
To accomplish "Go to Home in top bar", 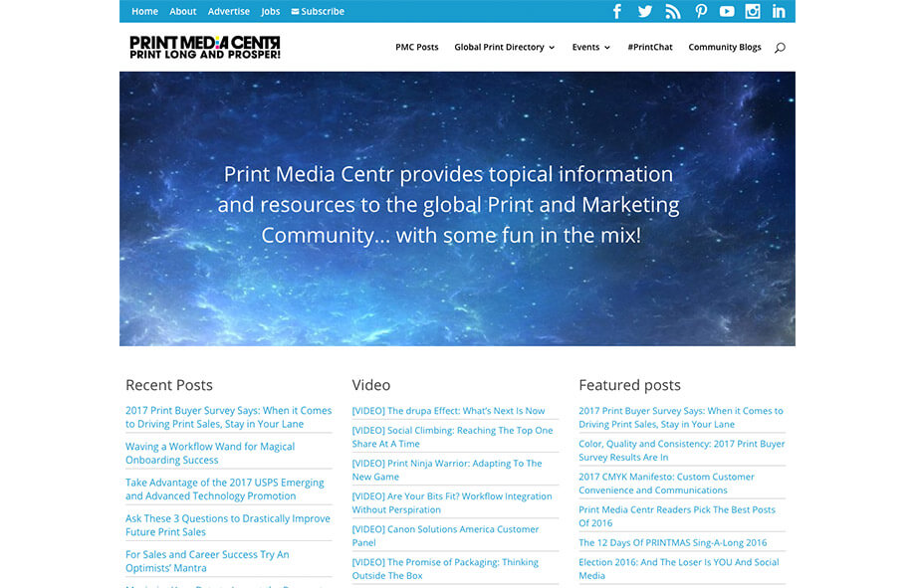I will click(144, 11).
